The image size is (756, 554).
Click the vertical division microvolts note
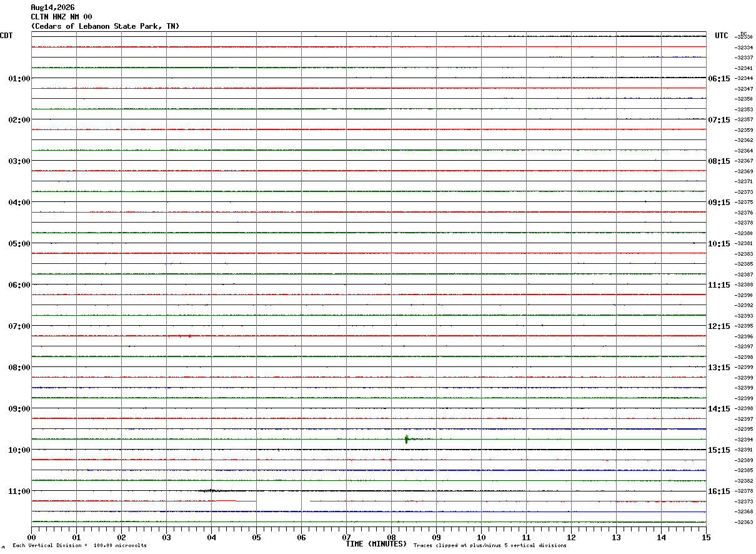point(79,545)
